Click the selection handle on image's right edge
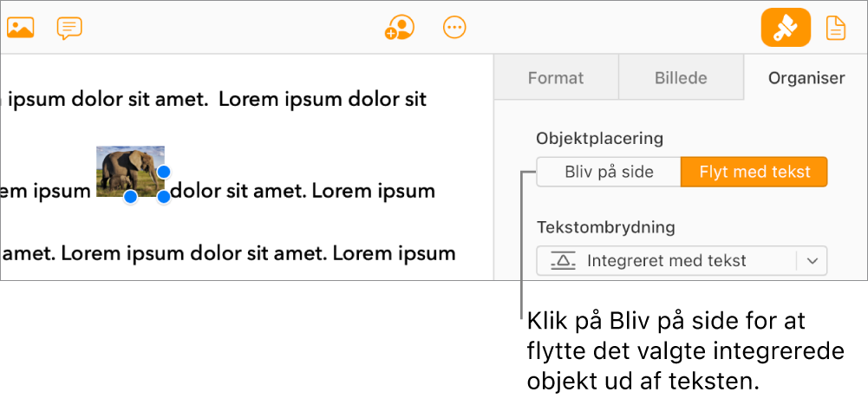 pyautogui.click(x=164, y=172)
